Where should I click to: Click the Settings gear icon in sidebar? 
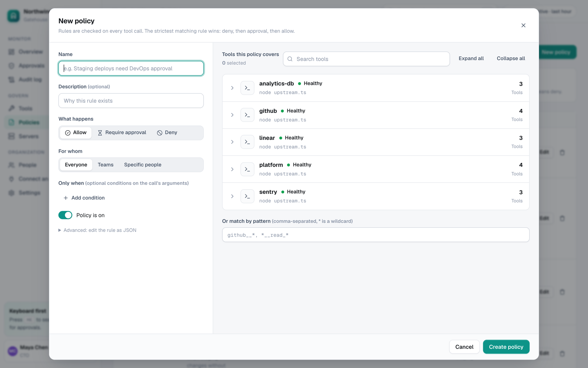(12, 193)
